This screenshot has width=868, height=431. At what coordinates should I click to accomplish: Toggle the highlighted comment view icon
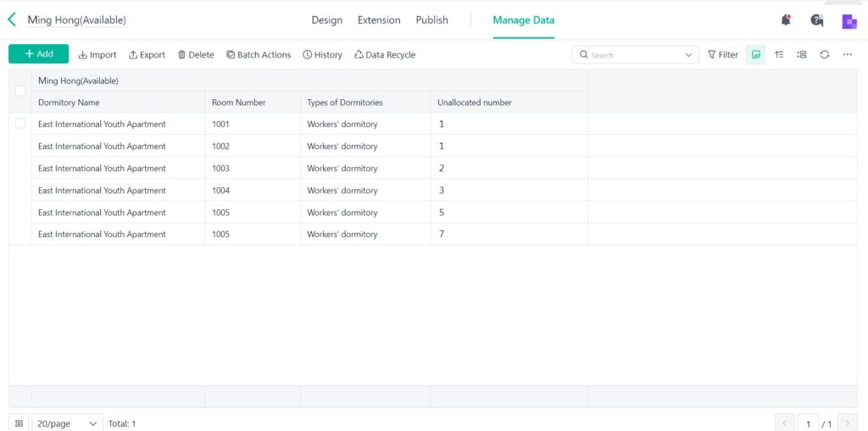point(755,55)
